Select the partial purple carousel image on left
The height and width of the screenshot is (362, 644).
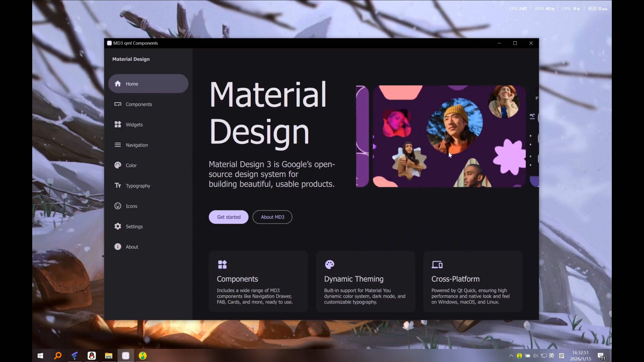[362, 136]
